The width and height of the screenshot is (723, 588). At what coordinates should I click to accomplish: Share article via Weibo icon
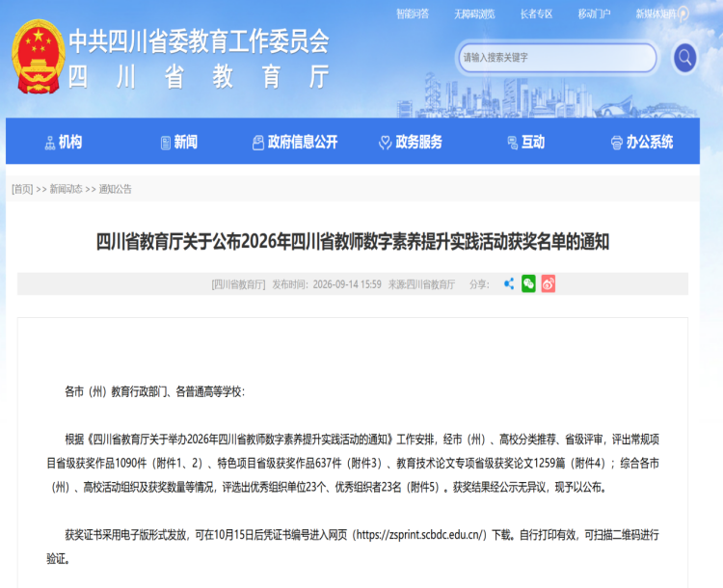(548, 283)
